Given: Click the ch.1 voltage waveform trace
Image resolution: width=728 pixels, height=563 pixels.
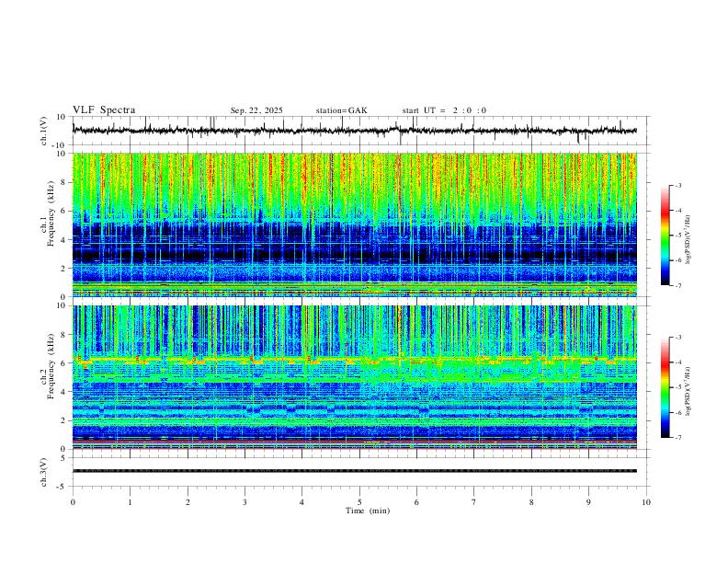Looking at the screenshot, I should coord(354,131).
